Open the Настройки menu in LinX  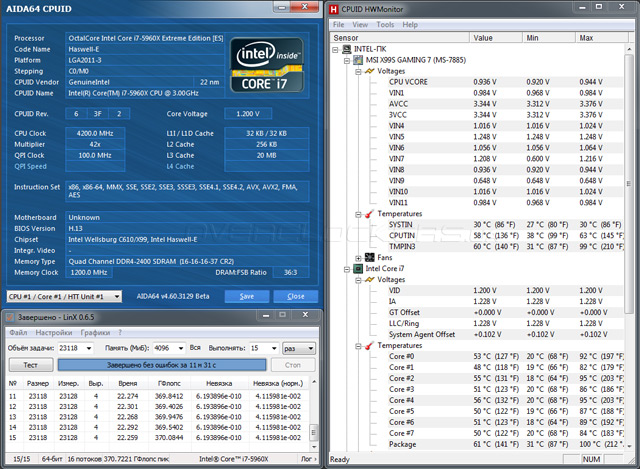click(x=54, y=333)
